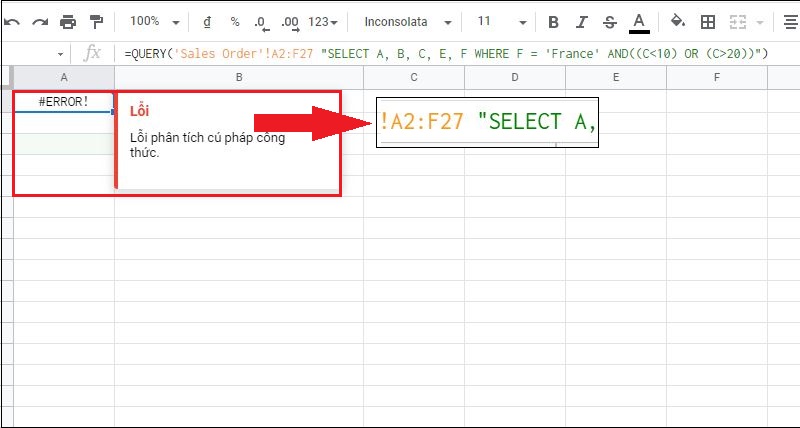
Task: Click the fx function icon
Action: click(x=92, y=53)
